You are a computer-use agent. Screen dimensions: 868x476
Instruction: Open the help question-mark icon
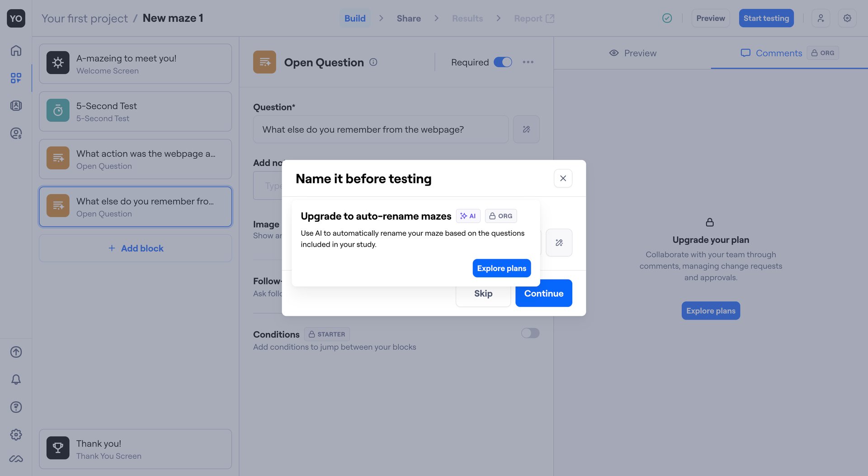pyautogui.click(x=16, y=407)
